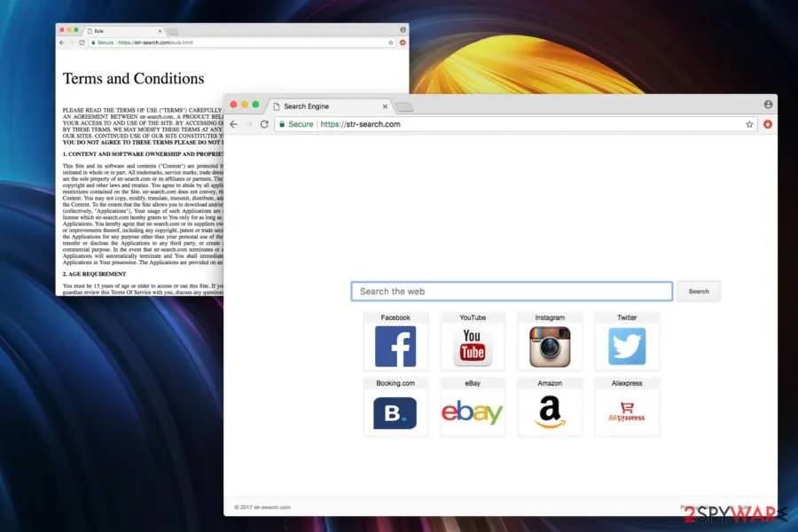
Task: Open the Instagram shortcut tile
Action: [550, 341]
